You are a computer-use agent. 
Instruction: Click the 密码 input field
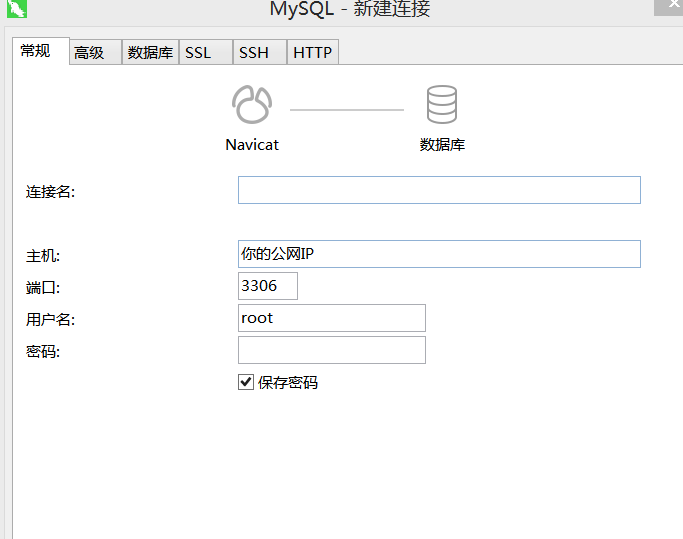click(332, 350)
